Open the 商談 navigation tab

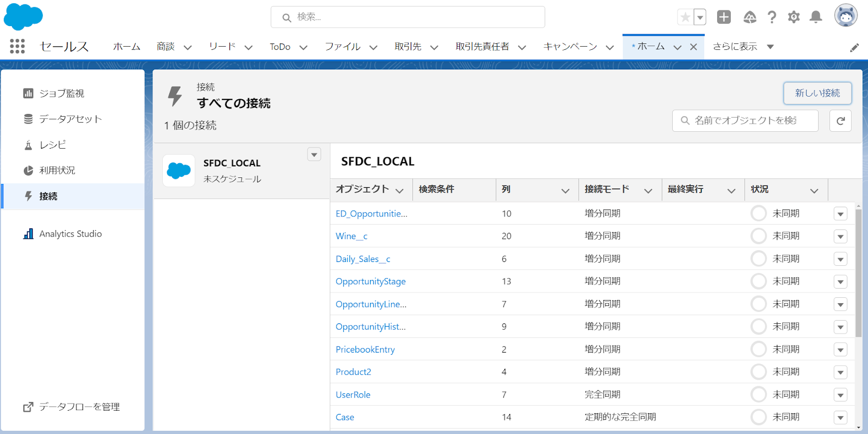coord(165,47)
